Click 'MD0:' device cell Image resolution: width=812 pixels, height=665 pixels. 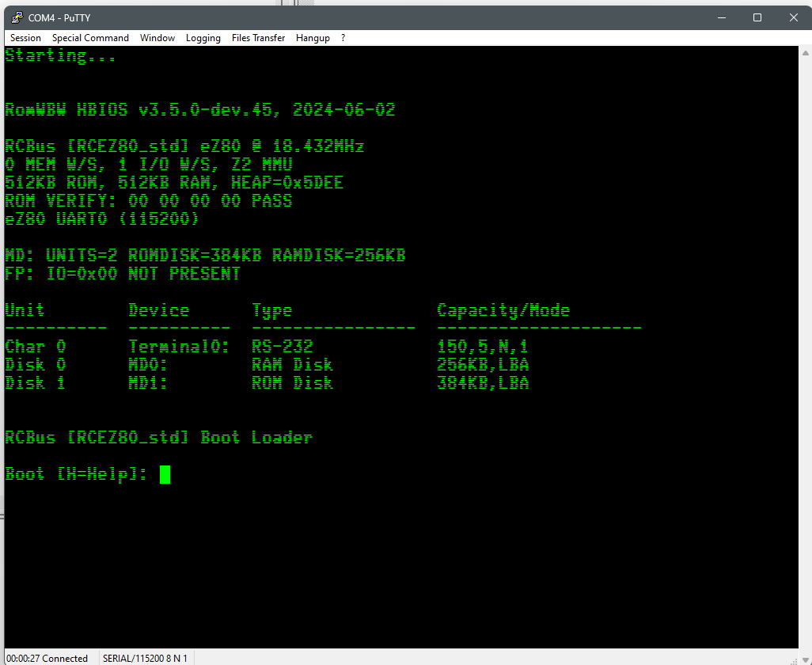tap(148, 365)
